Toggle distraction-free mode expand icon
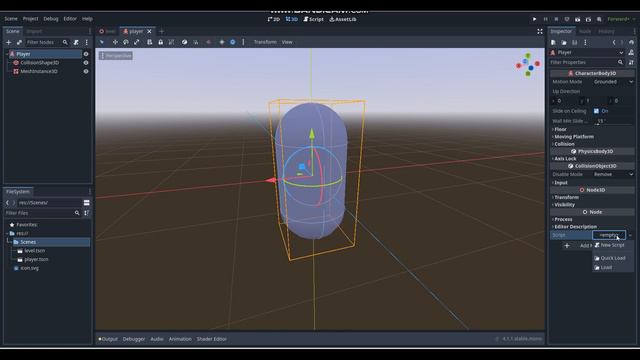Viewport: 640px width, 360px height. pyautogui.click(x=540, y=31)
